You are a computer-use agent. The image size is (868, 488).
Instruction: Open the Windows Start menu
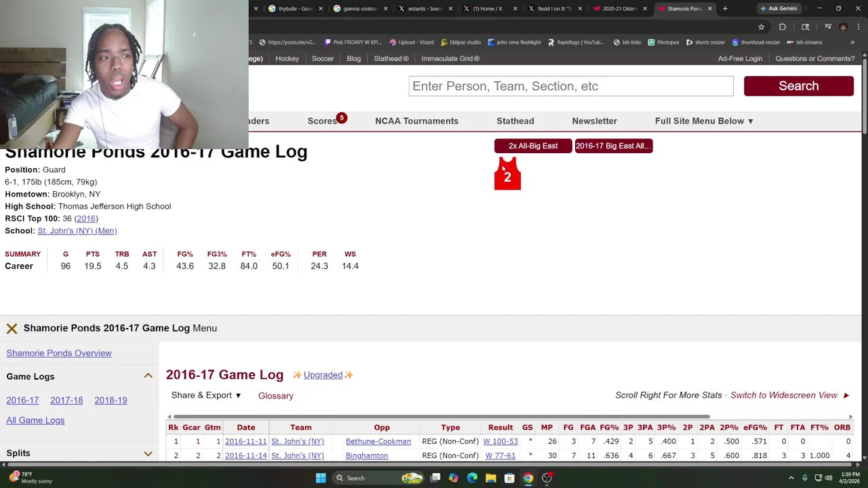321,478
